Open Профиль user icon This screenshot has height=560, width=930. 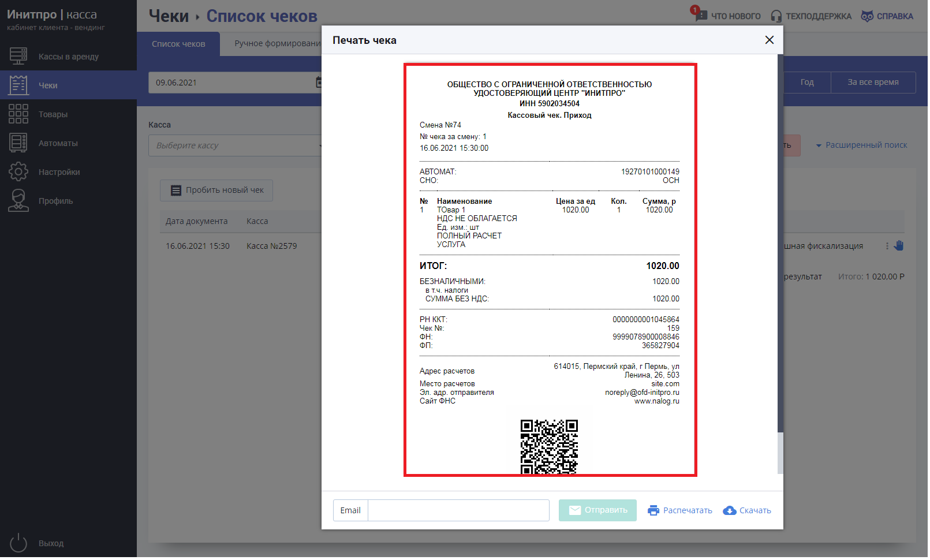pyautogui.click(x=18, y=200)
